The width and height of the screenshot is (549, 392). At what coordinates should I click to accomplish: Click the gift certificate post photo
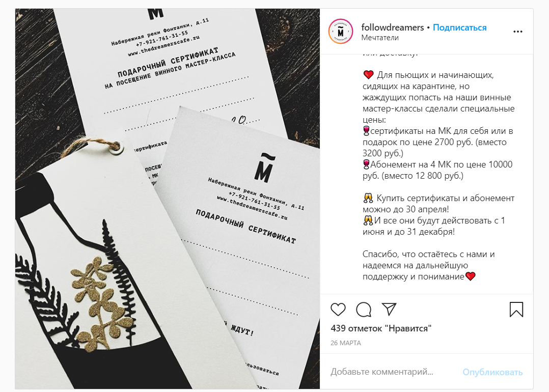click(168, 199)
